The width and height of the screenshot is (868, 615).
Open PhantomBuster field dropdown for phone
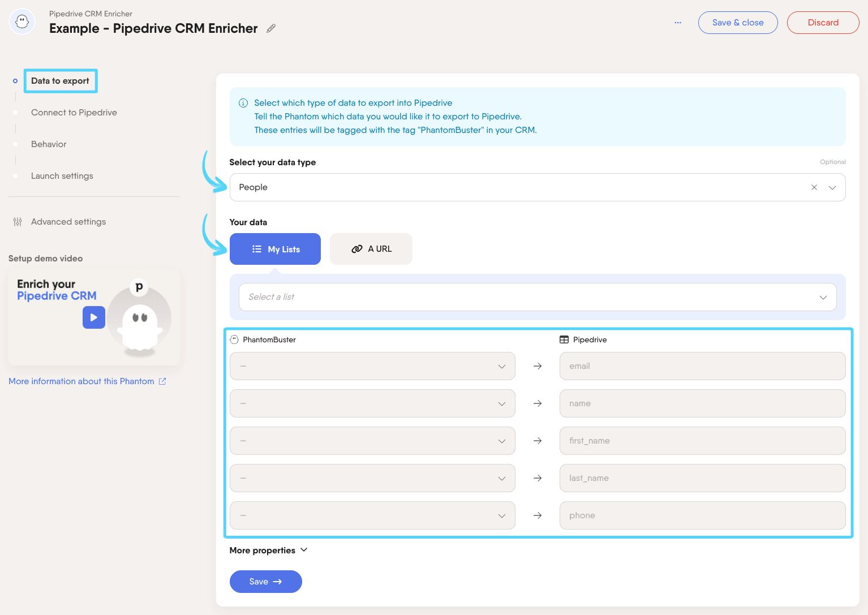pos(372,515)
